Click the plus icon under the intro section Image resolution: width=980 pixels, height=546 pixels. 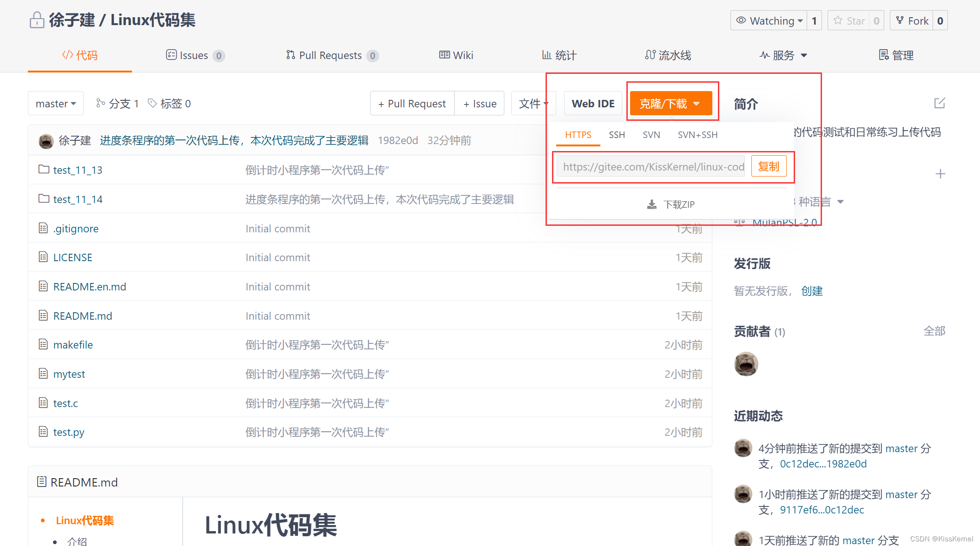click(941, 174)
